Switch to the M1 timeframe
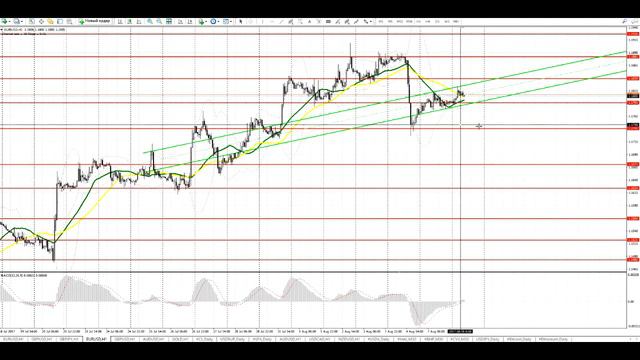The width and height of the screenshot is (640, 360). 380,21
